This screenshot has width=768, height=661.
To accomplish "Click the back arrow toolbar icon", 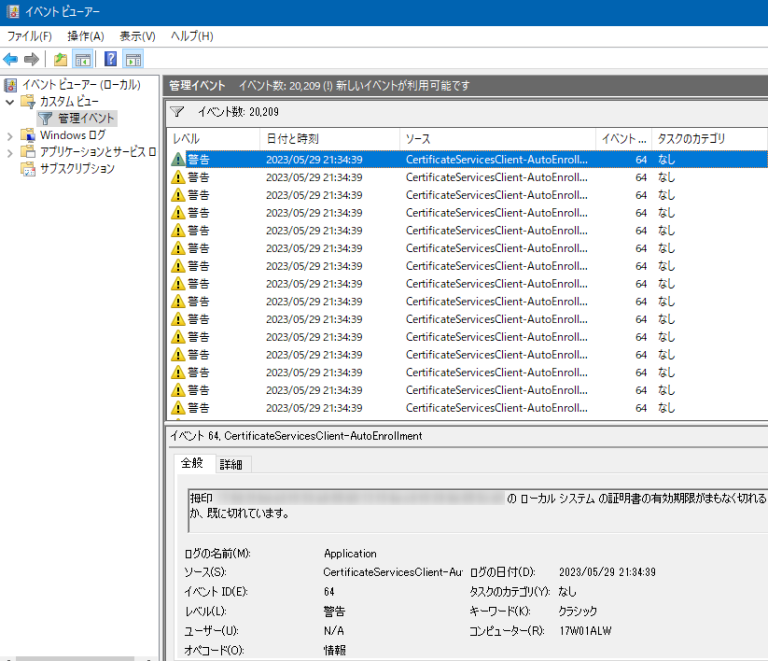I will tap(11, 59).
